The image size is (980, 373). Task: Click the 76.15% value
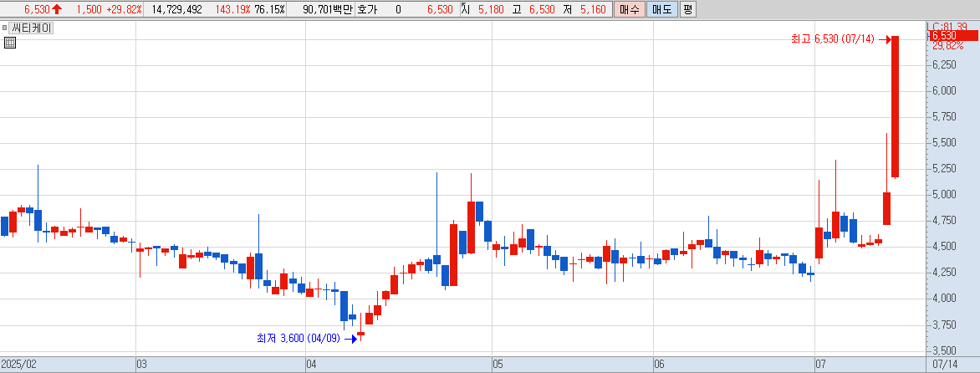coord(269,9)
